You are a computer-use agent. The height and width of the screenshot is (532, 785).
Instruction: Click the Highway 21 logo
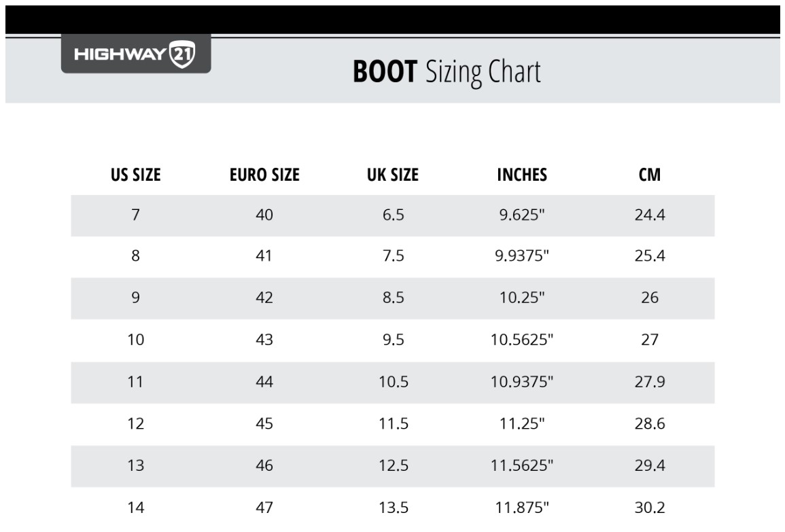click(x=136, y=54)
